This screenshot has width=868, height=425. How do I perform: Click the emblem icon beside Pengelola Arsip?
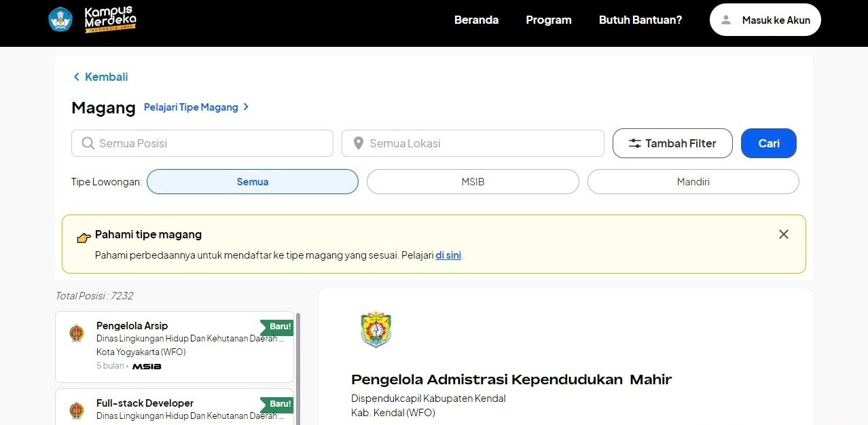click(77, 333)
